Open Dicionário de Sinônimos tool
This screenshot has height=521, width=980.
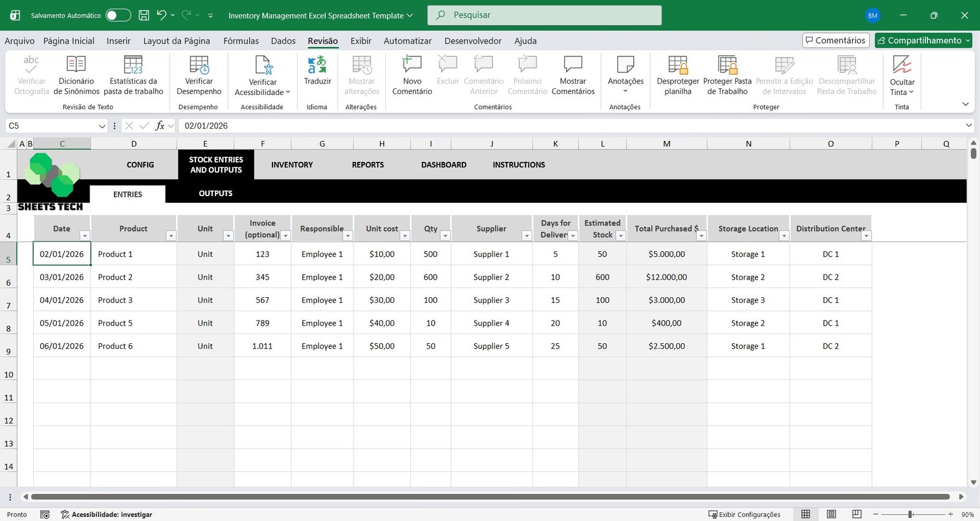76,75
